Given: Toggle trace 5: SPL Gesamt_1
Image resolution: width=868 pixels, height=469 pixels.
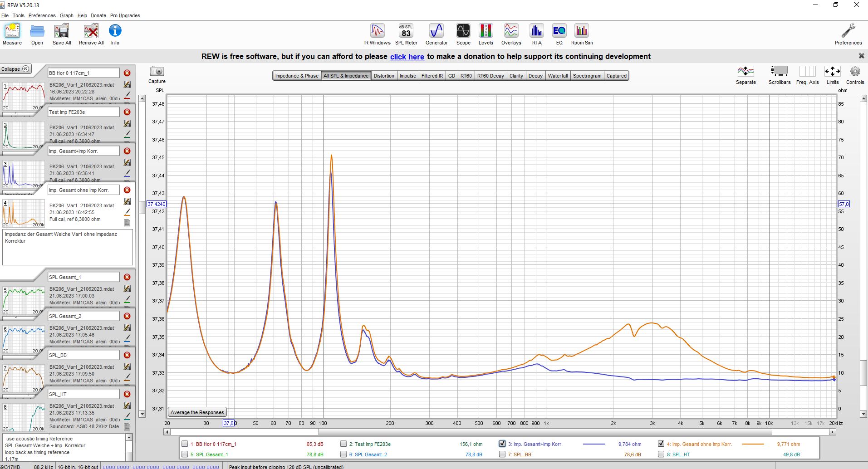Looking at the screenshot, I should (185, 454).
